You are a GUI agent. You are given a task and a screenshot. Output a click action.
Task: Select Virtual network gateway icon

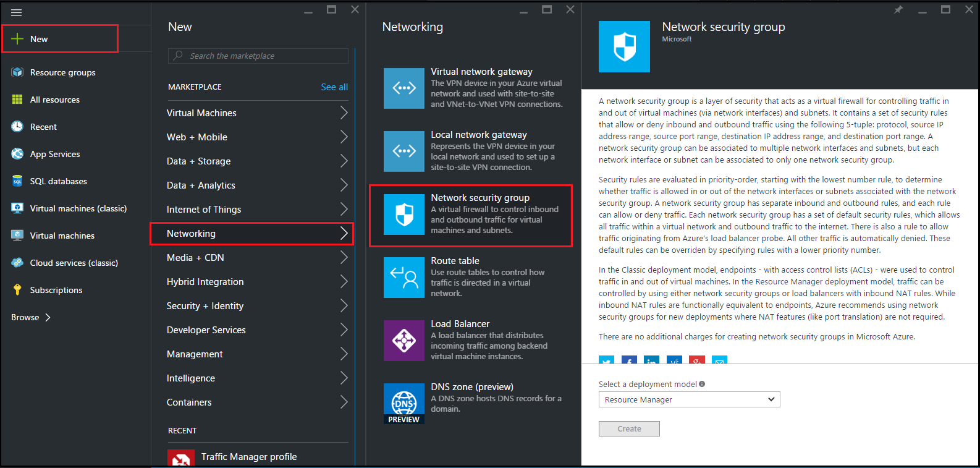(404, 88)
